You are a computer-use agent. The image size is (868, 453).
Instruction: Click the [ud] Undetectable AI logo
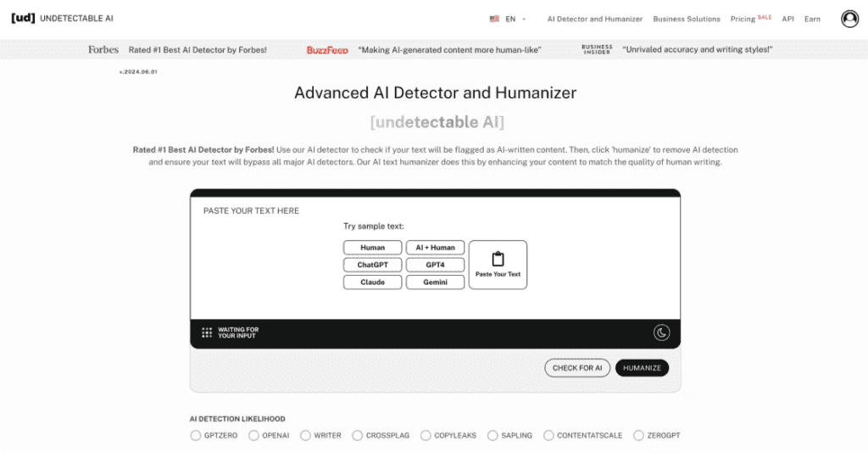[x=62, y=19]
